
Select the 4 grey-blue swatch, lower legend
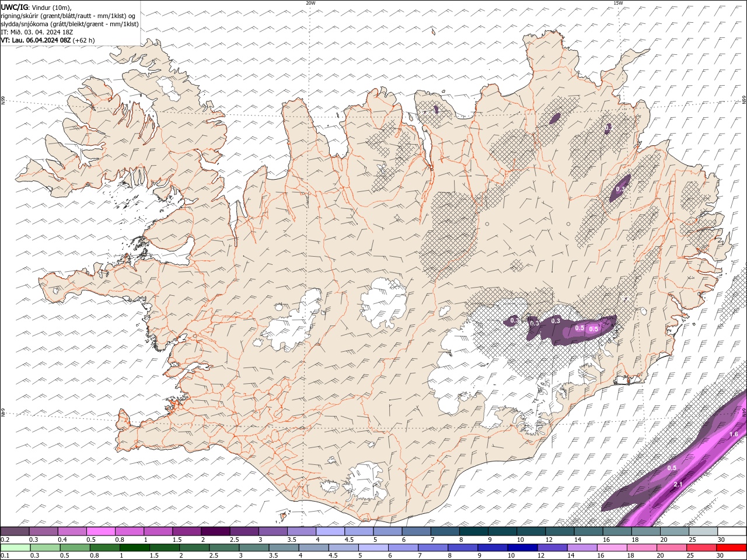pos(313,548)
